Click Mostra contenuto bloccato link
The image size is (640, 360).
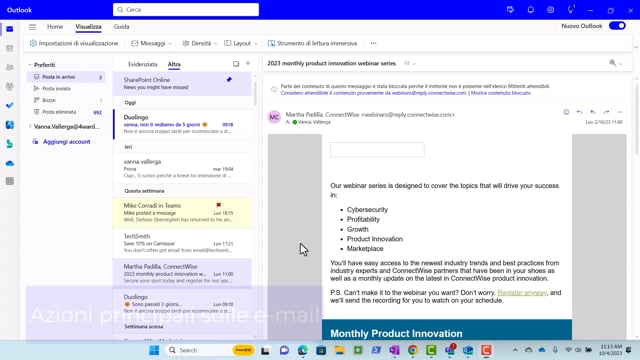click(x=501, y=93)
